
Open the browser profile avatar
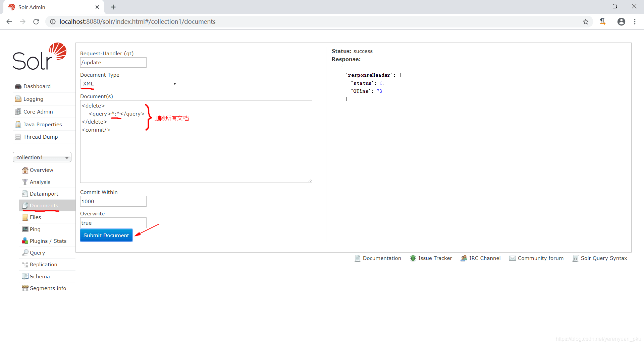tap(621, 22)
